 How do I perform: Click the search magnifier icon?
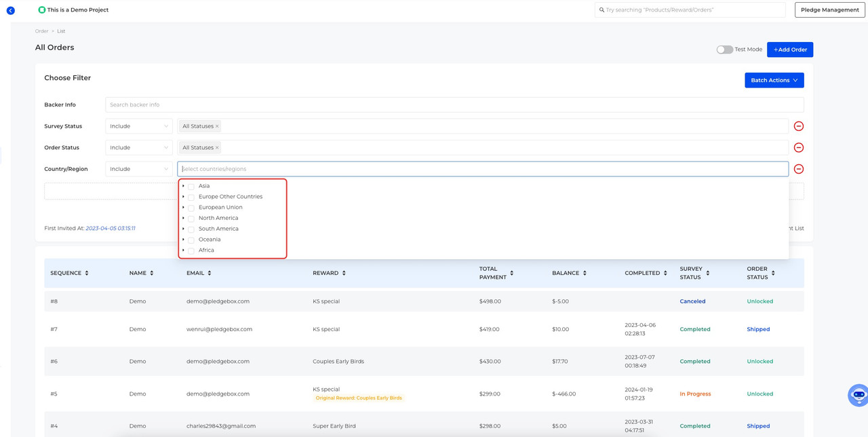601,10
